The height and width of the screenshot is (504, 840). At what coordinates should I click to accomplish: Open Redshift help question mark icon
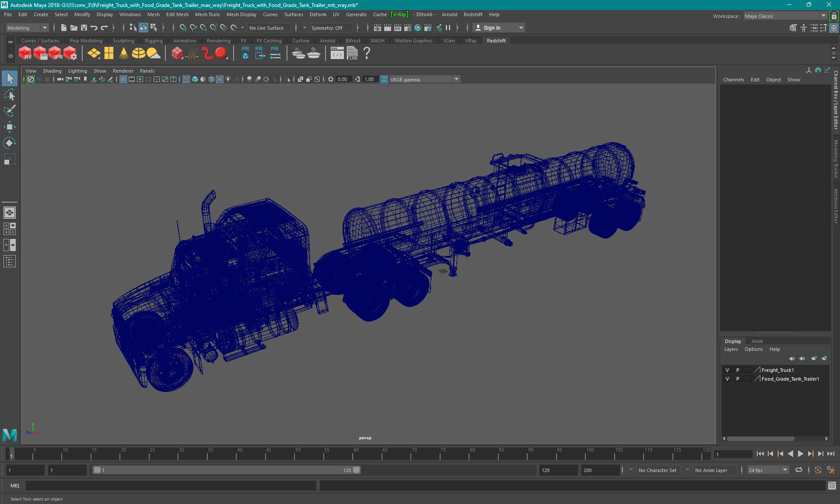click(x=367, y=53)
